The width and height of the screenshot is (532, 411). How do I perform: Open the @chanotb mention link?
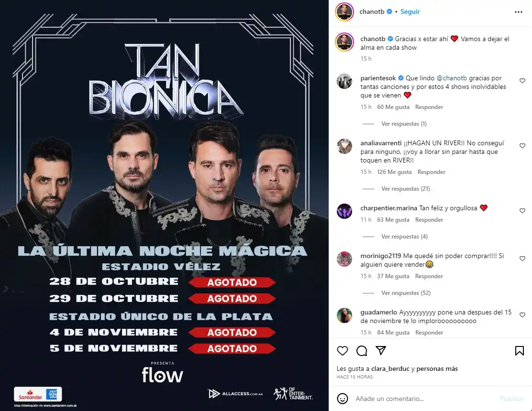[x=452, y=78]
